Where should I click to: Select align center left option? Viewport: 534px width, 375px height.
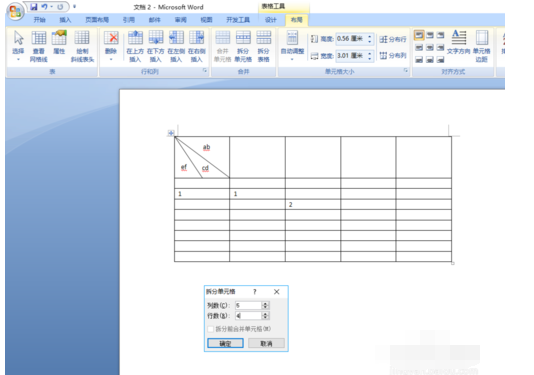pyautogui.click(x=419, y=48)
